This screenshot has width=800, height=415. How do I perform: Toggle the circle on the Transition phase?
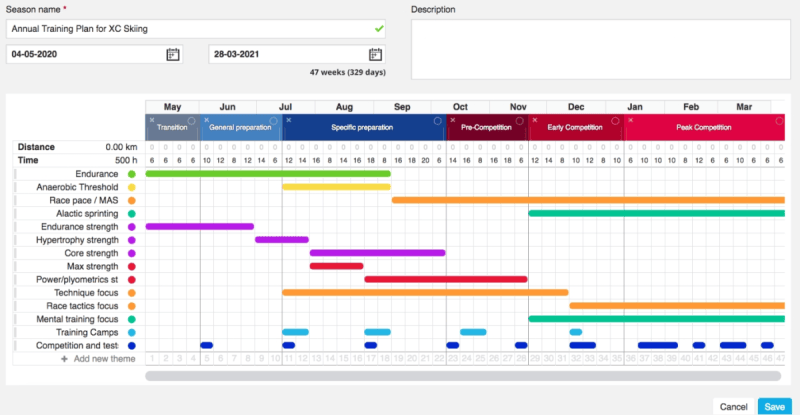192,120
